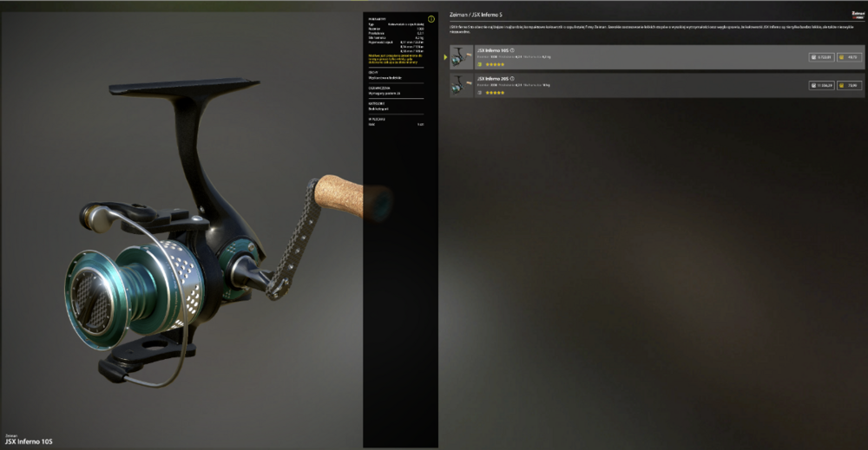Viewport: 868px width, 450px height.
Task: Click info icon next to JSX Inferno 20S
Action: click(x=512, y=79)
